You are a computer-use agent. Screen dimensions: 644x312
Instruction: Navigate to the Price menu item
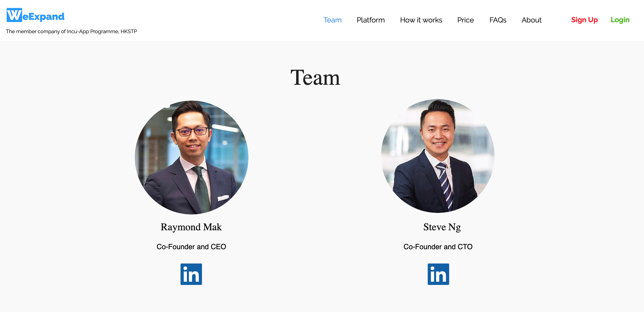[466, 20]
